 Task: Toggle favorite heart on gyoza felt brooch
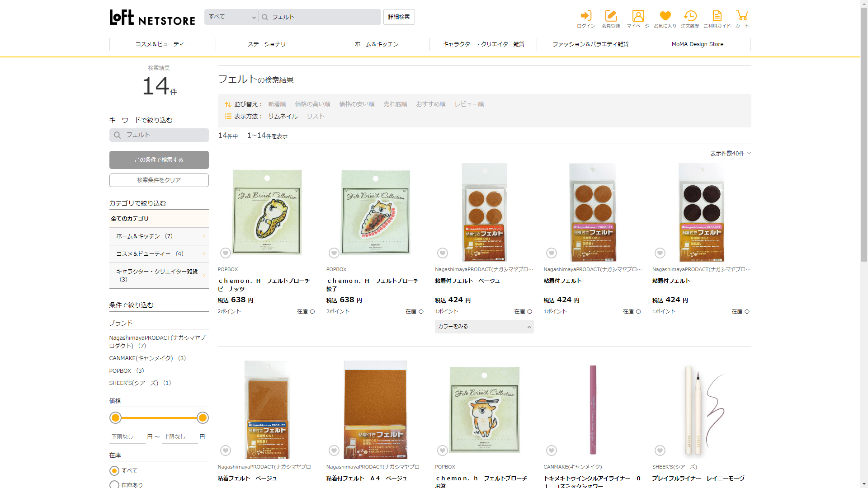point(334,253)
